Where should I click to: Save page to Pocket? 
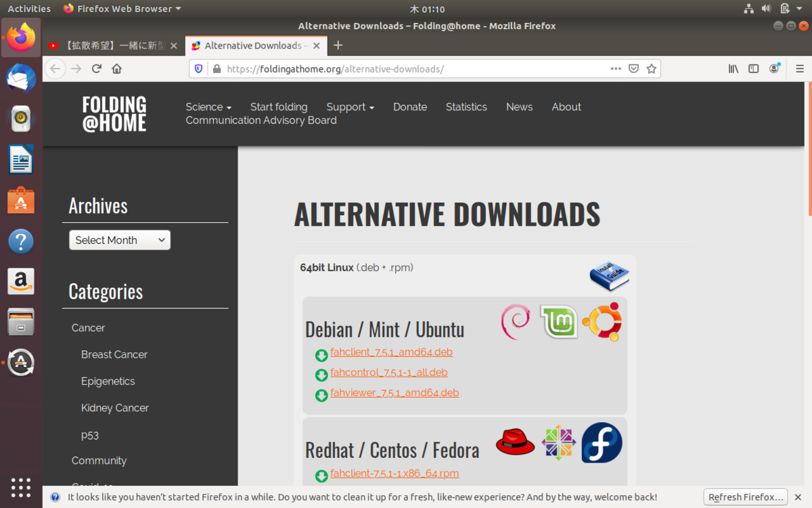point(633,68)
